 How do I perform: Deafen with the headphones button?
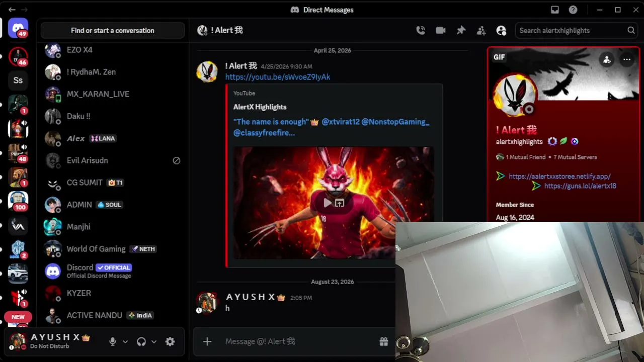(141, 341)
